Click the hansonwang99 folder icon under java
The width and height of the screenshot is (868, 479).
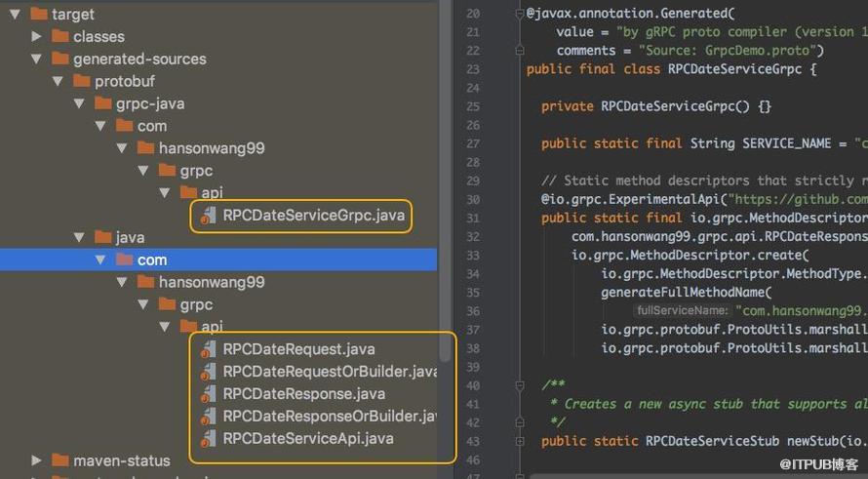(145, 282)
